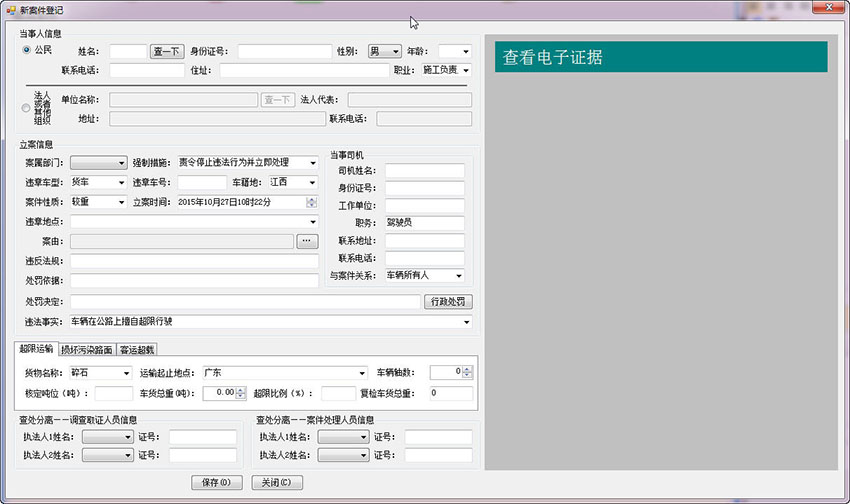Click the 住址 input field

(x=304, y=70)
